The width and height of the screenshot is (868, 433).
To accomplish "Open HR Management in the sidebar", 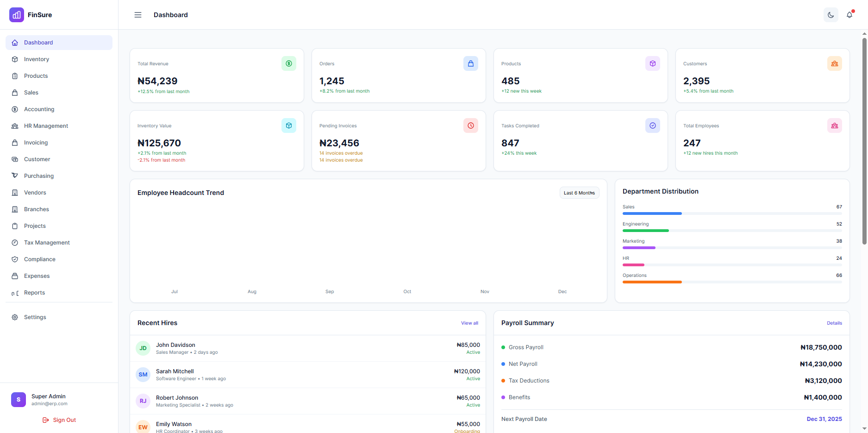I will pos(46,126).
